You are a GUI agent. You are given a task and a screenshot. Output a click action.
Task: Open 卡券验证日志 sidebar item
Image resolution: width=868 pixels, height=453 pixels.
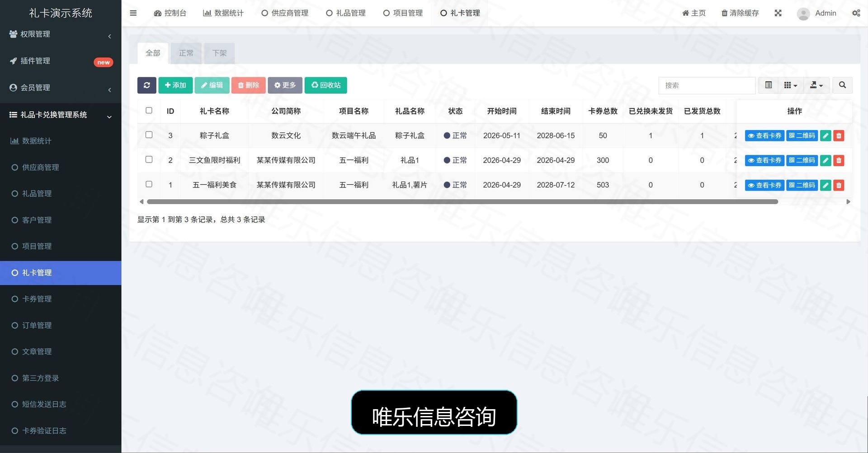click(x=61, y=431)
